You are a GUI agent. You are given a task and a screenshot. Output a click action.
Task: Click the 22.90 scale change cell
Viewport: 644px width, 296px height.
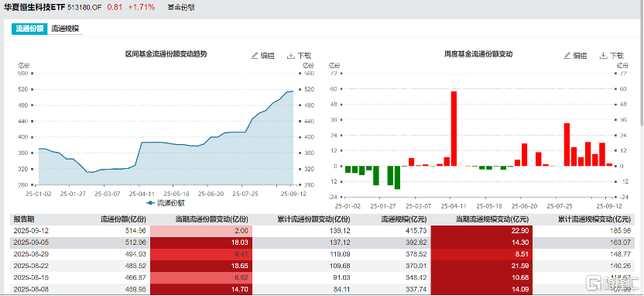[x=481, y=231]
